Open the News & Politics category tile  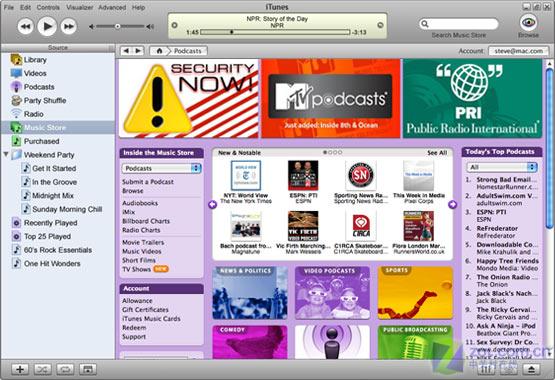pos(250,293)
